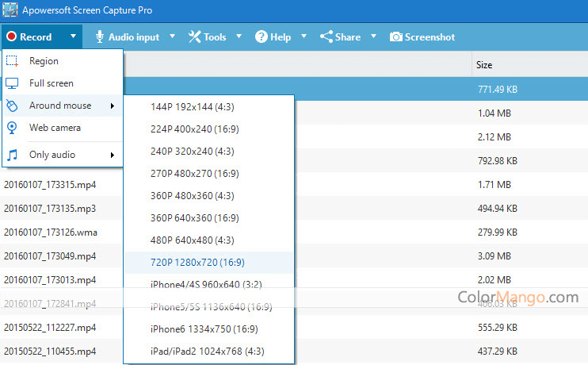Select file 20160107_172841.mp4
588x365 pixels.
coord(50,304)
